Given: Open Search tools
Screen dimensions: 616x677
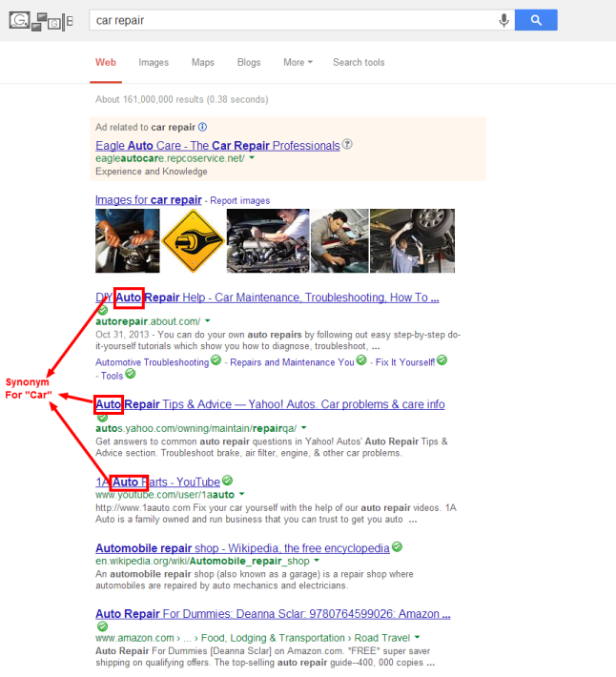Looking at the screenshot, I should coord(359,63).
